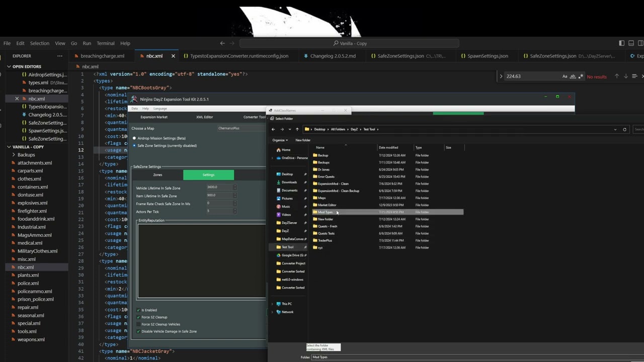
Task: Collapse the VANILLA - COPY folder section
Action: (x=9, y=147)
